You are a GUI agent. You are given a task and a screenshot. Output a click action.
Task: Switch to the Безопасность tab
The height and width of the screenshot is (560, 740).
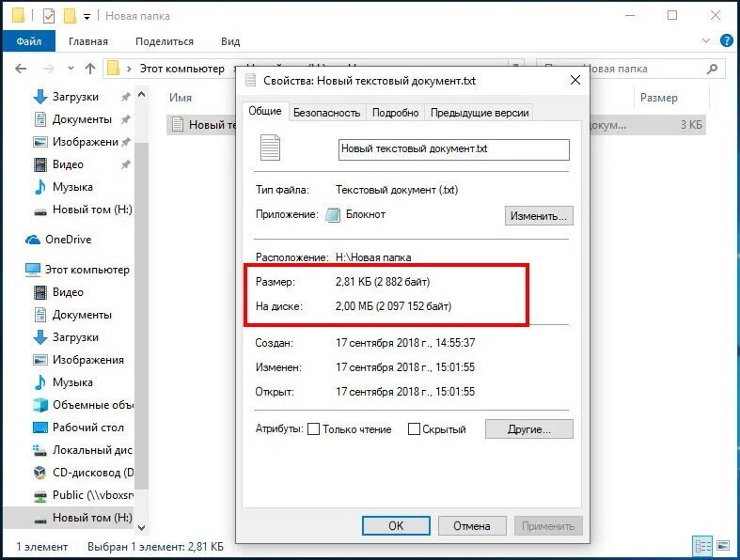coord(326,113)
